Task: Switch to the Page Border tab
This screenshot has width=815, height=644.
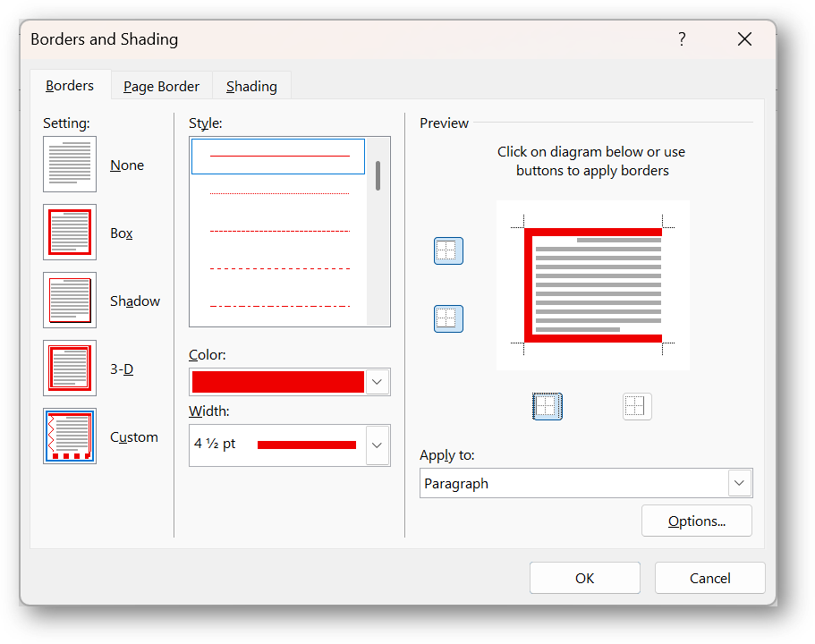Action: (161, 86)
